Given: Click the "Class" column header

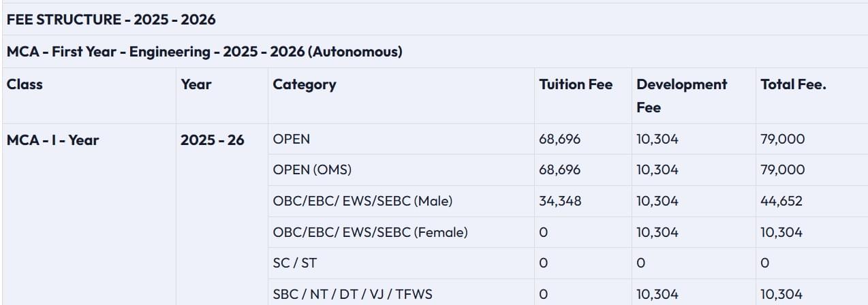Looking at the screenshot, I should click(25, 84).
